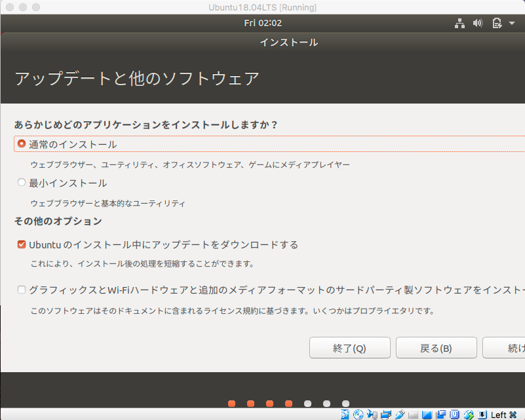Select the 最小インストール radio button

pos(22,182)
